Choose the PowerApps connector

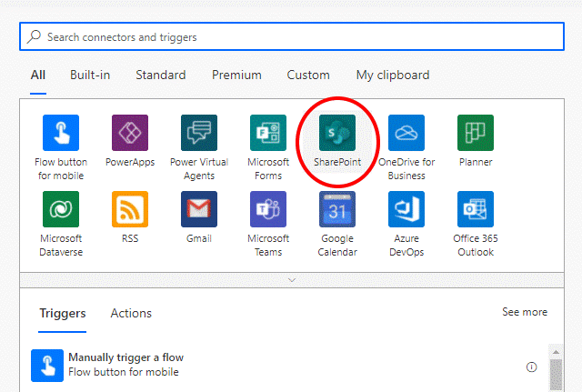click(x=130, y=133)
